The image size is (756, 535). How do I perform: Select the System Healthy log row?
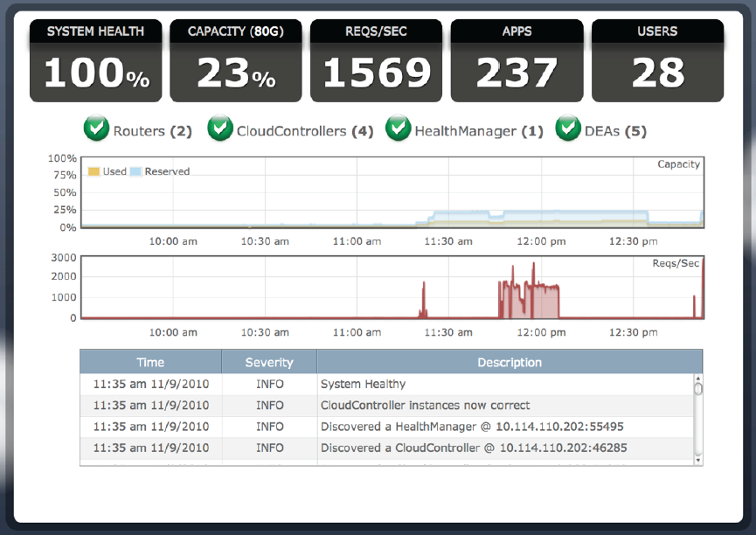point(363,384)
